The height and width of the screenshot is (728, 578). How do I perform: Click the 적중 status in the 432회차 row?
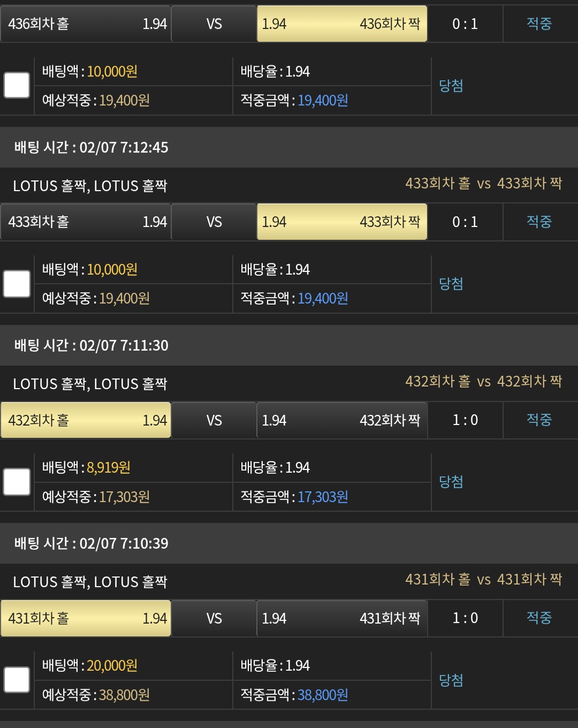tap(539, 420)
